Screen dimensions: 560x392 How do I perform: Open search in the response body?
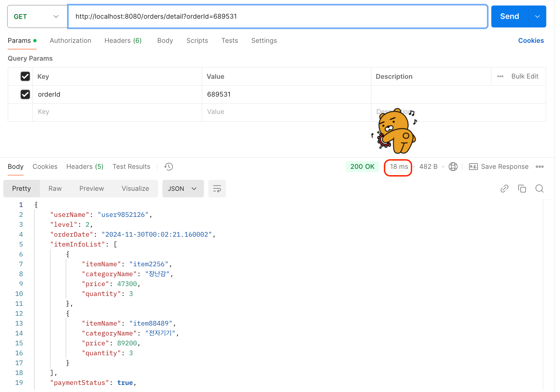[x=539, y=189]
